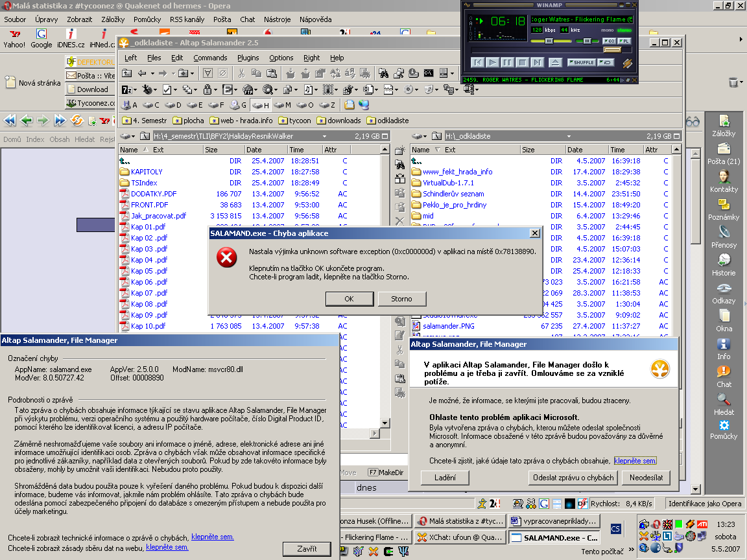Toggle the Winamp EQ equalizer window
The height and width of the screenshot is (560, 747).
click(609, 41)
